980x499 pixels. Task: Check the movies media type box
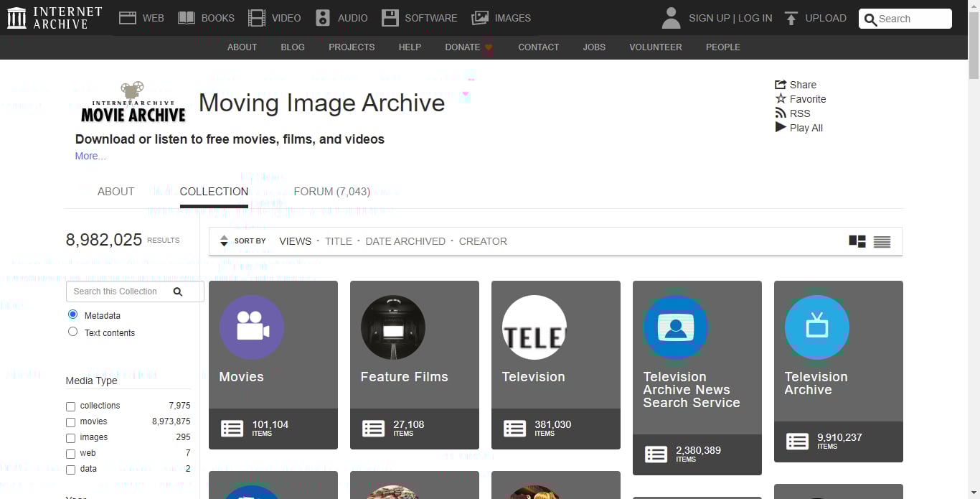point(70,422)
